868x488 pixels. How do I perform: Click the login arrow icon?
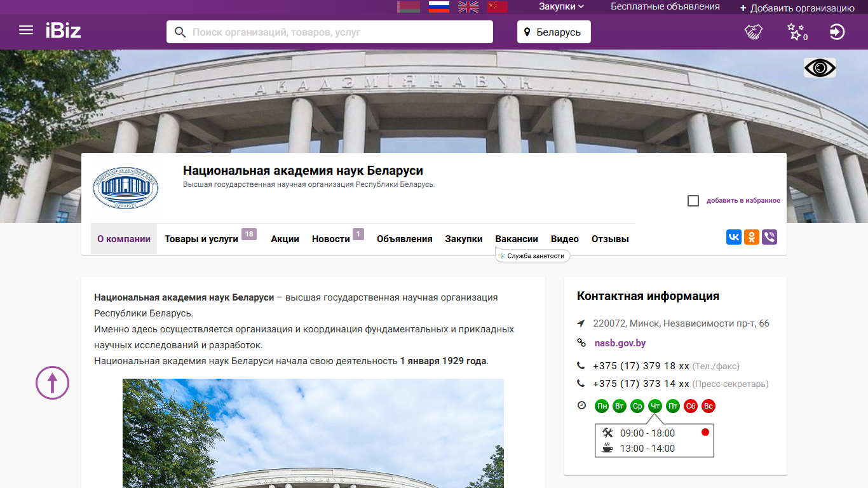(x=837, y=32)
